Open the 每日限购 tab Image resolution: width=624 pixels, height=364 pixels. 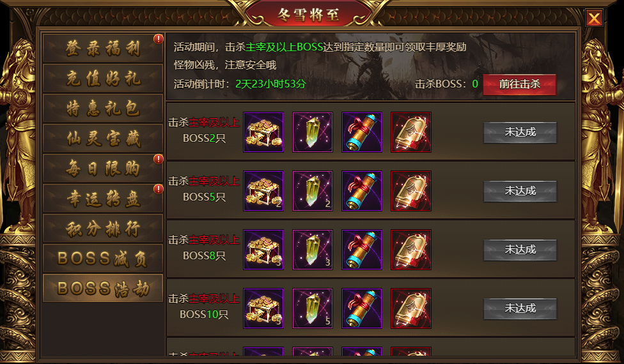pos(103,169)
